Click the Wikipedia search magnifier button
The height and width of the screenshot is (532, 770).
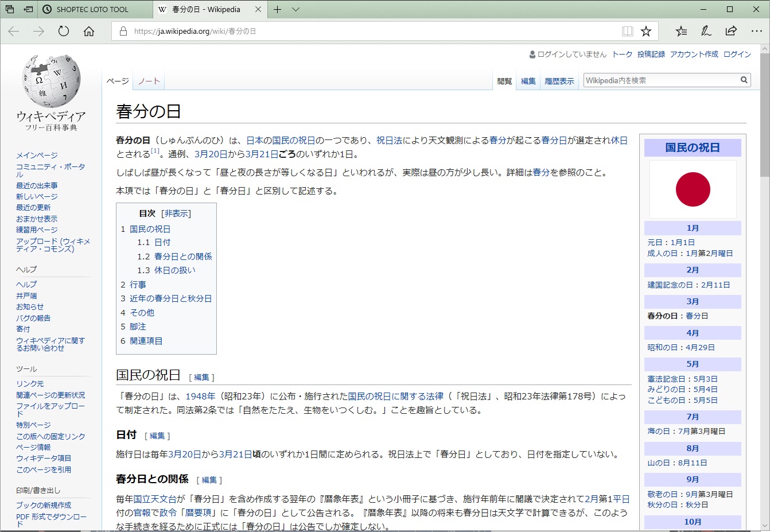(x=744, y=80)
